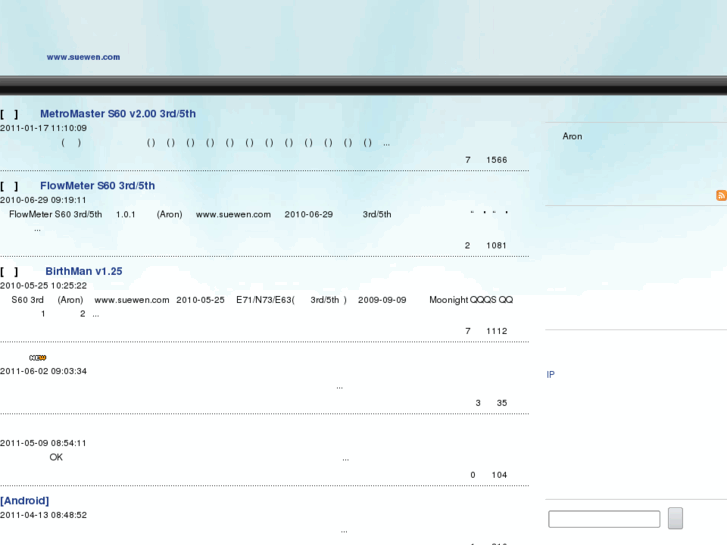Select the timestamp 2011-01-17 11:10:09
Image resolution: width=727 pixels, height=545 pixels.
(43, 128)
